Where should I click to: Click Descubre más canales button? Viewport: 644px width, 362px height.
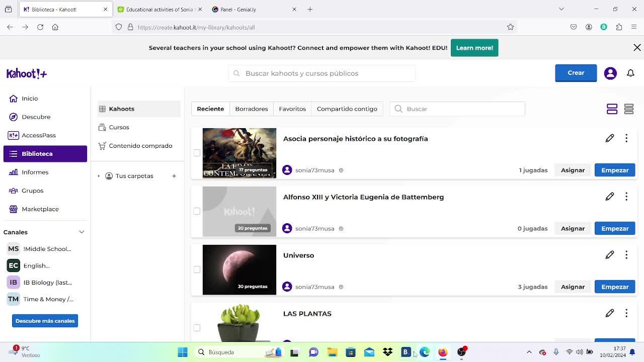[45, 321]
